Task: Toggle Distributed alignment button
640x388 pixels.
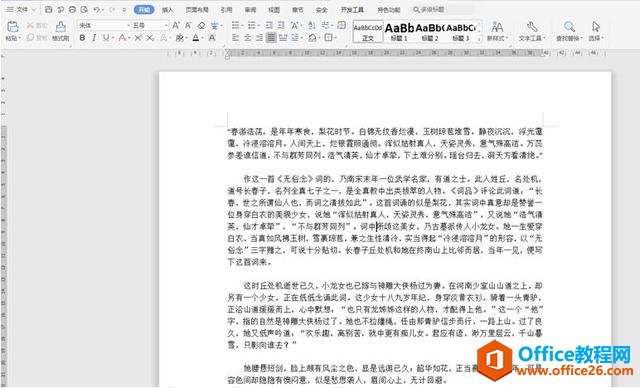Action: pos(283,38)
